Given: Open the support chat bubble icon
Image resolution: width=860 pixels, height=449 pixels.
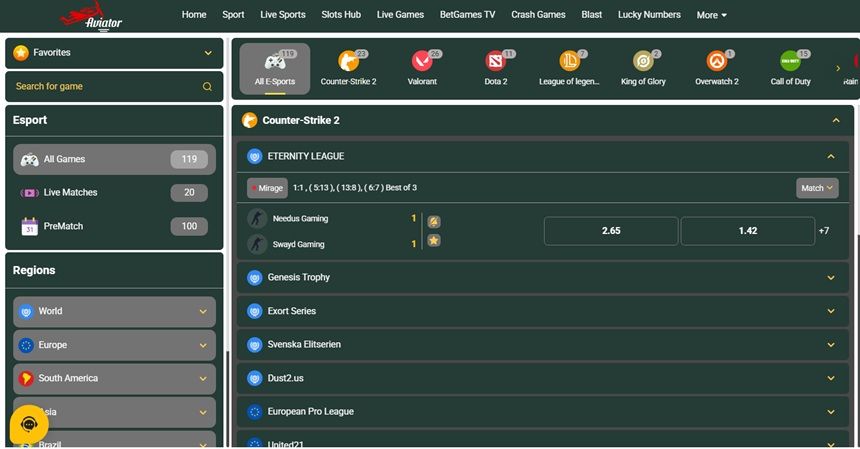Looking at the screenshot, I should [29, 424].
